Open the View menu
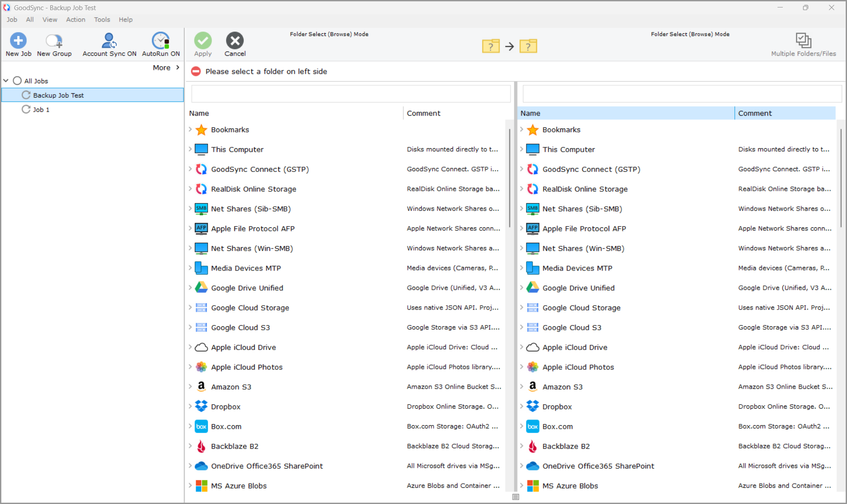Image resolution: width=847 pixels, height=504 pixels. [x=50, y=19]
